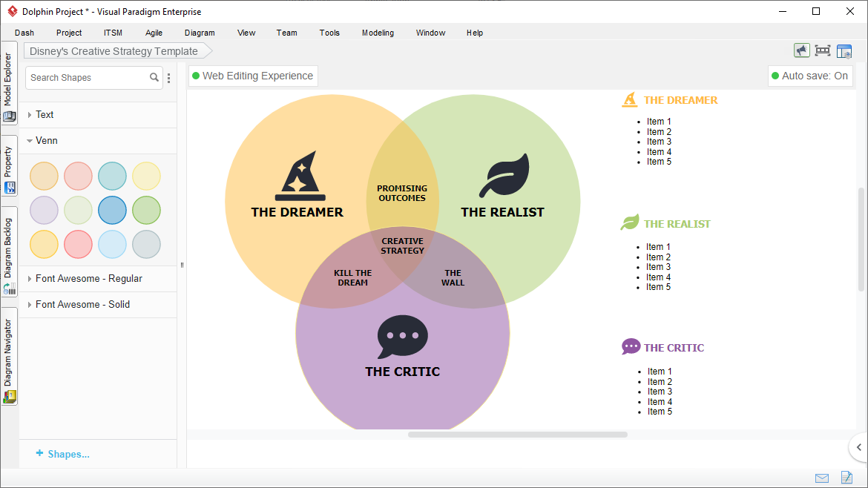Open the shapes panel three-dot options menu
Screen dimensions: 868x488
169,78
